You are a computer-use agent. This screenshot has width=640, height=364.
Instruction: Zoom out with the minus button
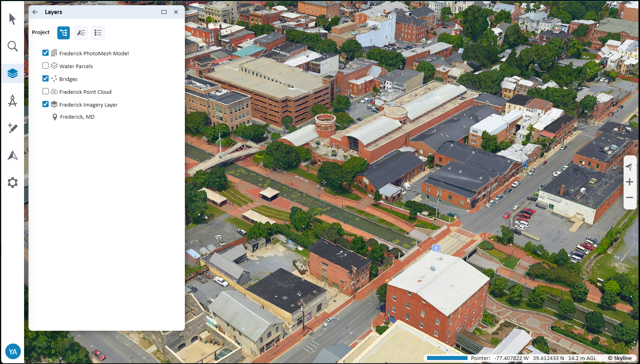630,197
